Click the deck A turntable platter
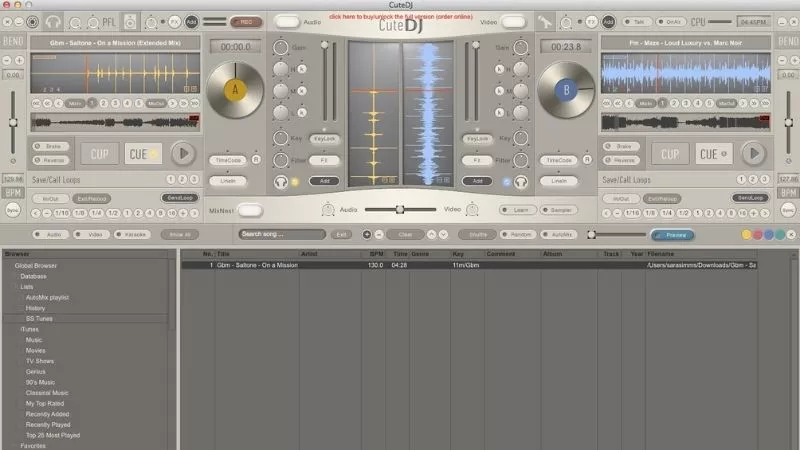 click(x=235, y=90)
